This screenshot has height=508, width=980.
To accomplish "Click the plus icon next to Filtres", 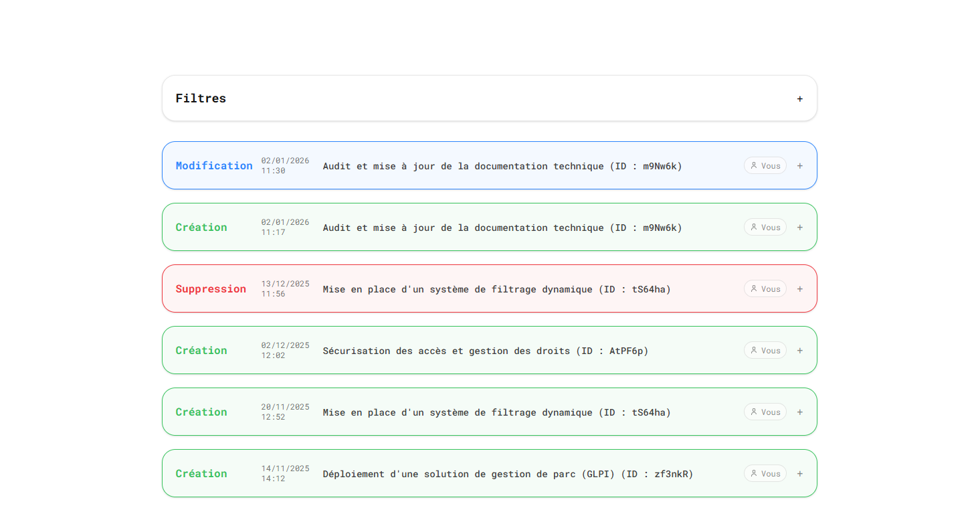I will [x=799, y=98].
